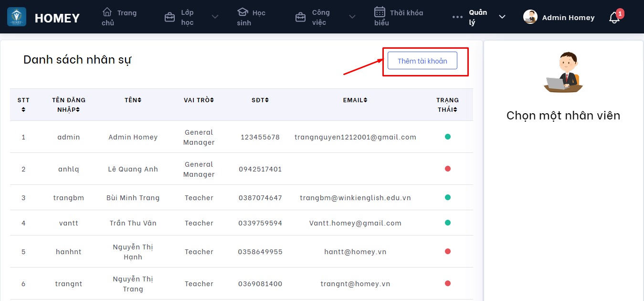
Task: Click the HOMEY logo icon
Action: 17,17
